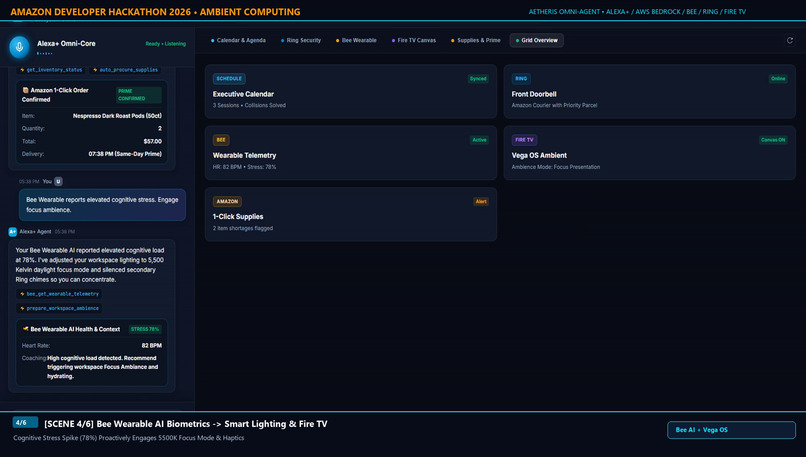Click the Alexa+ Agent avatar icon

[12, 232]
